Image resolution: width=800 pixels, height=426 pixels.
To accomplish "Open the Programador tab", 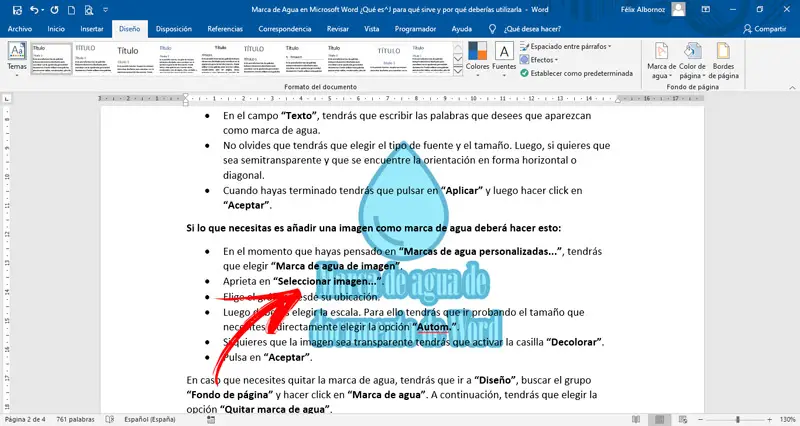I will [x=415, y=29].
